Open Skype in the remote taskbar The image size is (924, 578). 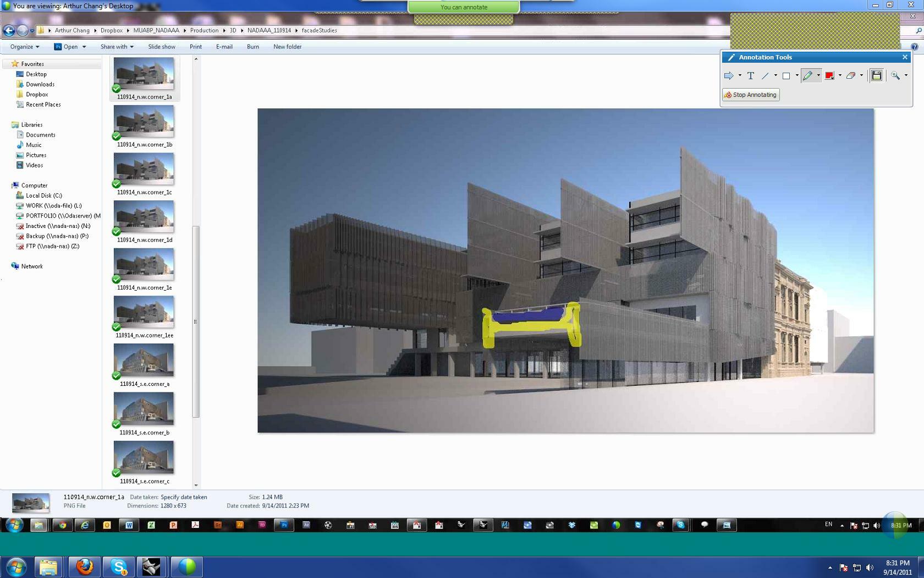click(x=681, y=525)
